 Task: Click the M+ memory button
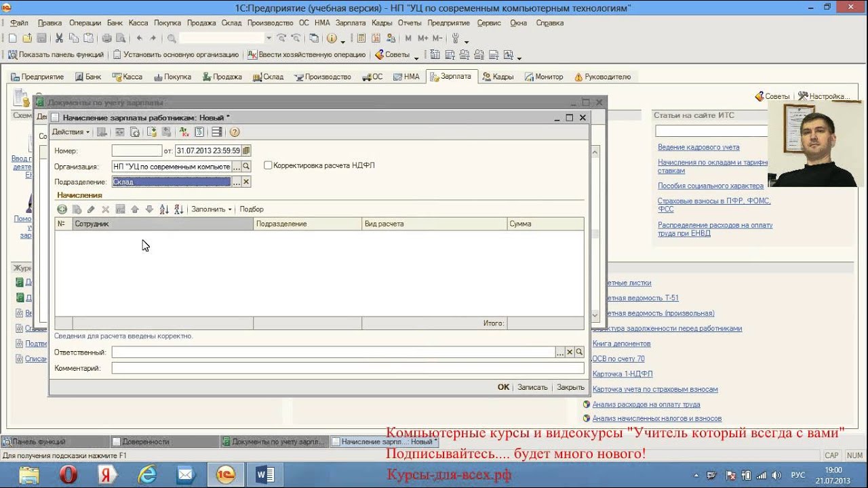coord(423,38)
